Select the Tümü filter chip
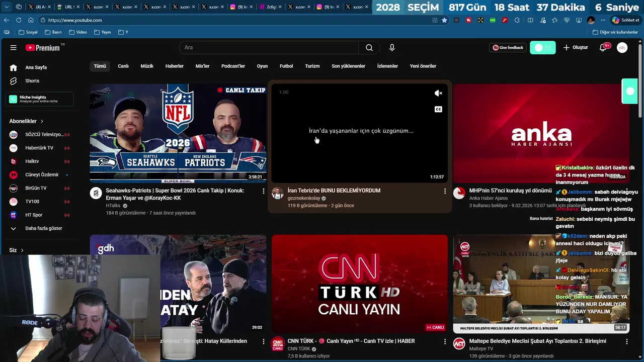Viewport: 644px width, 362px height. click(100, 66)
